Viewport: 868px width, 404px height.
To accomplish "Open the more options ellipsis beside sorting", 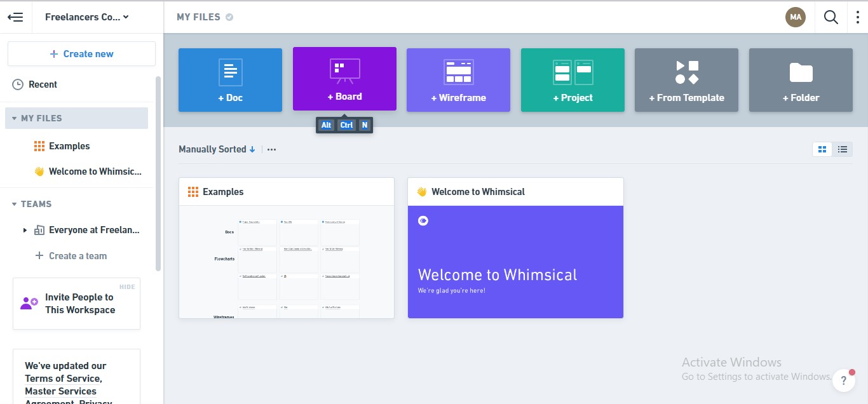I will click(272, 150).
